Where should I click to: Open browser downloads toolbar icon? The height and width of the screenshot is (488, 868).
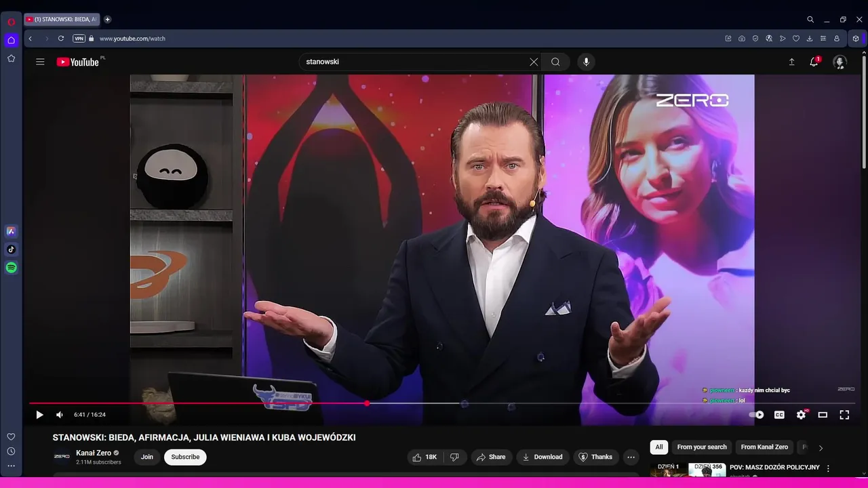tap(810, 39)
